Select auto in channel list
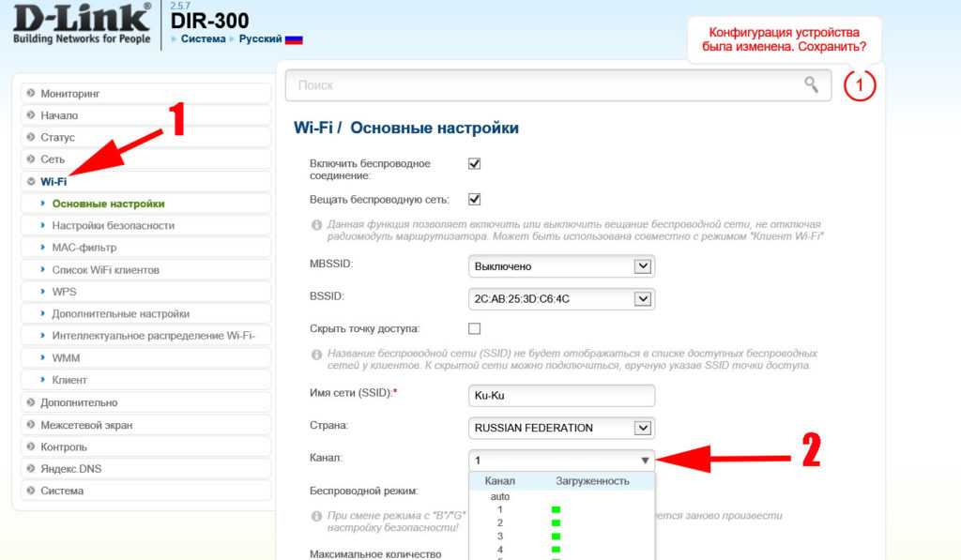 499,495
